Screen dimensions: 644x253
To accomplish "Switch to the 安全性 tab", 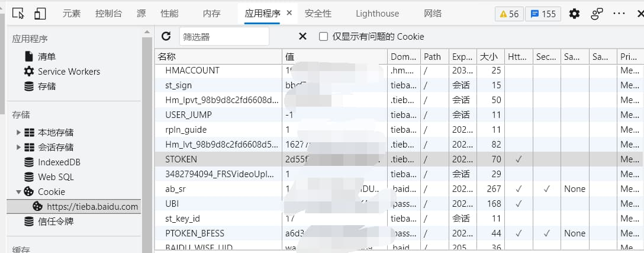I will (x=318, y=14).
